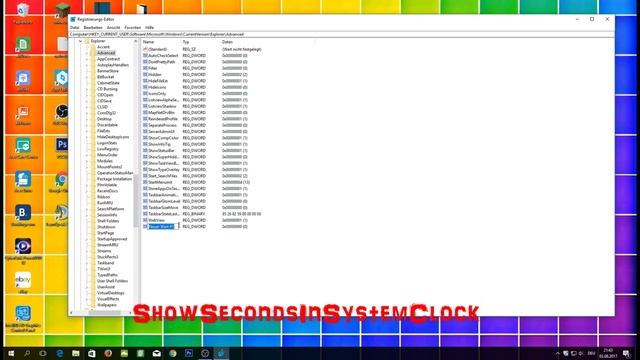Open File Explorer from taskbar

point(76,353)
